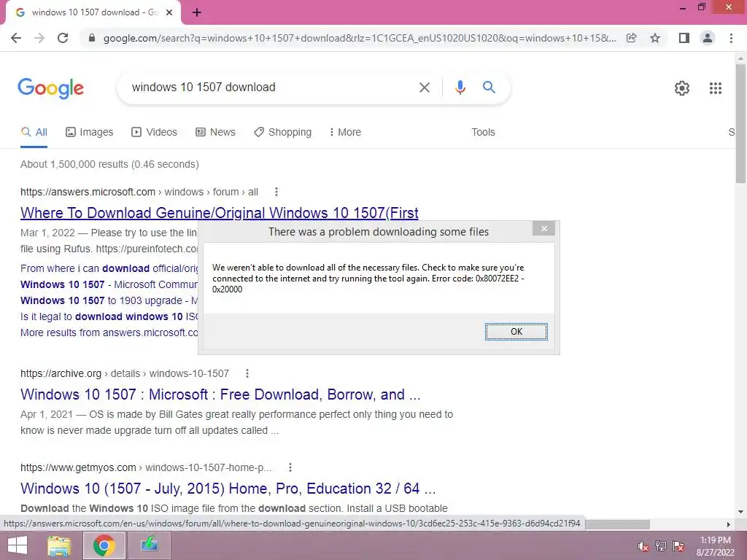This screenshot has width=747, height=560.
Task: Click the Chrome taskbar icon
Action: [x=104, y=545]
